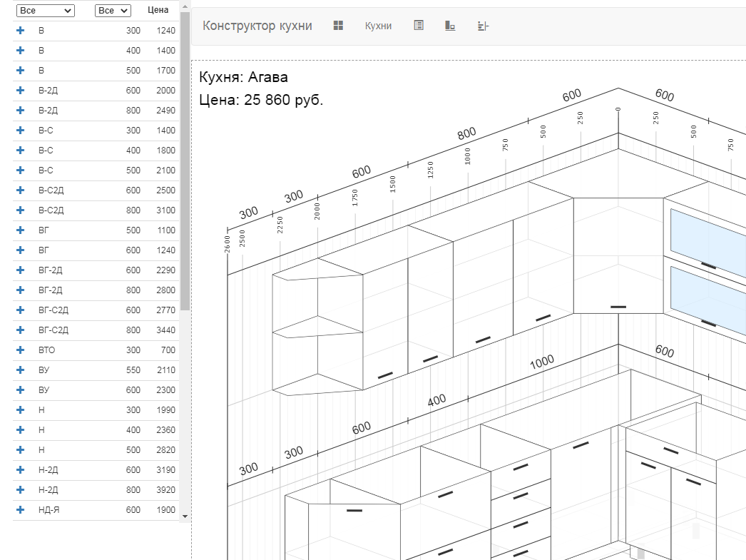Add the Н-2Д 800 cabinet via plus

point(20,490)
